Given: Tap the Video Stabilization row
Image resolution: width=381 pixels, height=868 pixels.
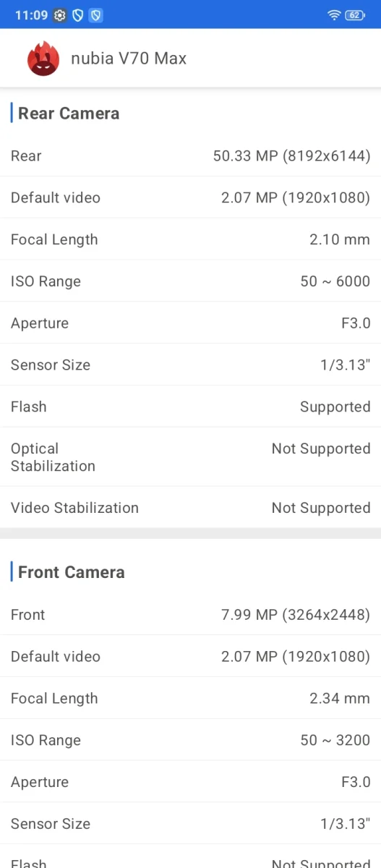Looking at the screenshot, I should click(190, 508).
